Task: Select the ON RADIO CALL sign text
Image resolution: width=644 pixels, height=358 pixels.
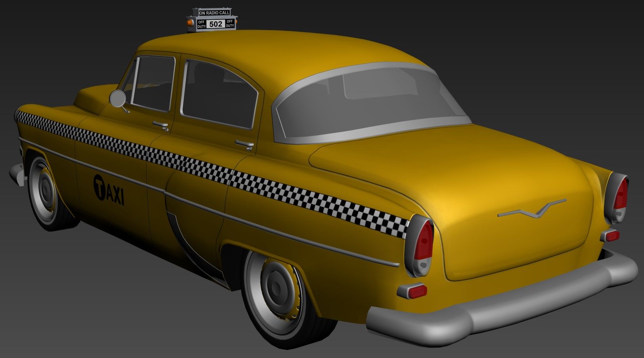Action: [214, 13]
